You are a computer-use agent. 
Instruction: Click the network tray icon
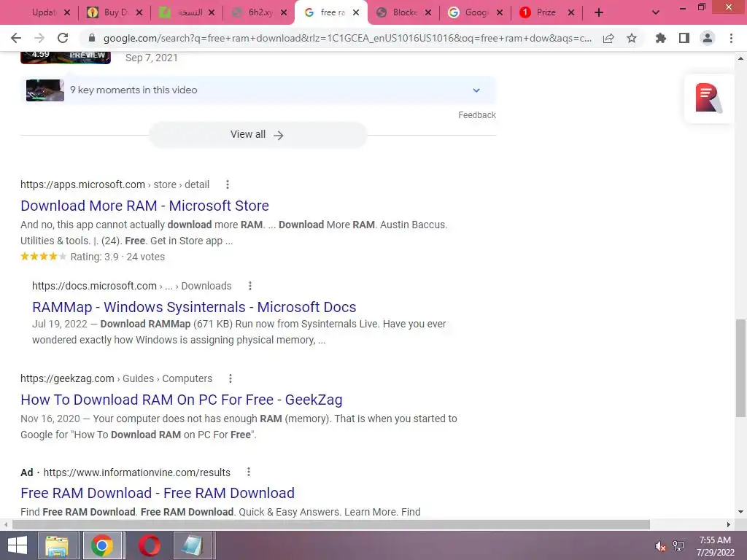678,546
